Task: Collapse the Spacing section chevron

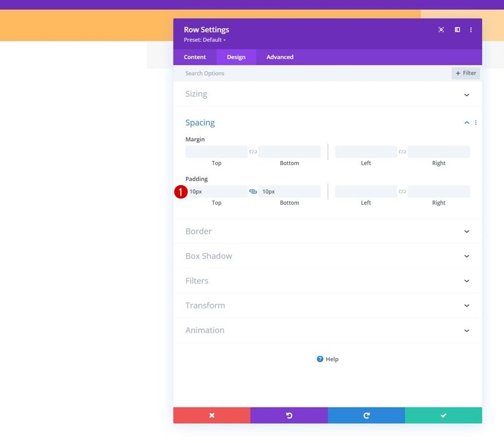Action: 467,123
